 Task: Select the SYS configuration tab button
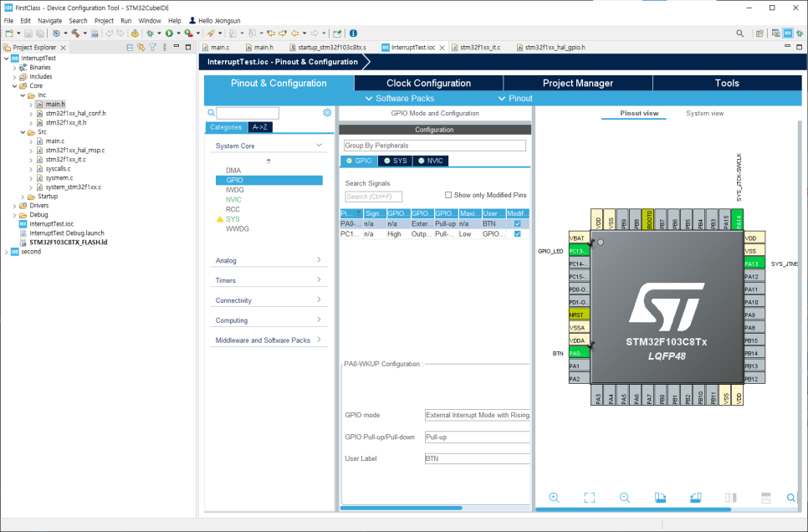396,161
